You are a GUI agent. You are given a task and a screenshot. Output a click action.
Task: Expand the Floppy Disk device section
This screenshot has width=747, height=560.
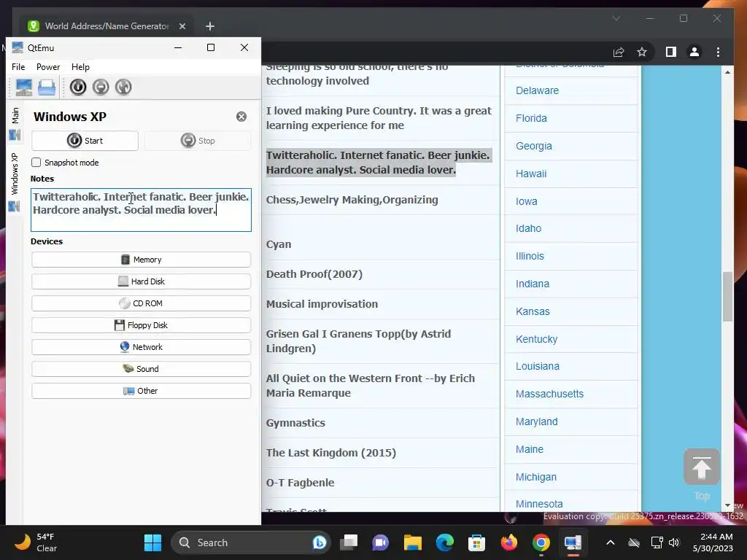click(x=141, y=325)
